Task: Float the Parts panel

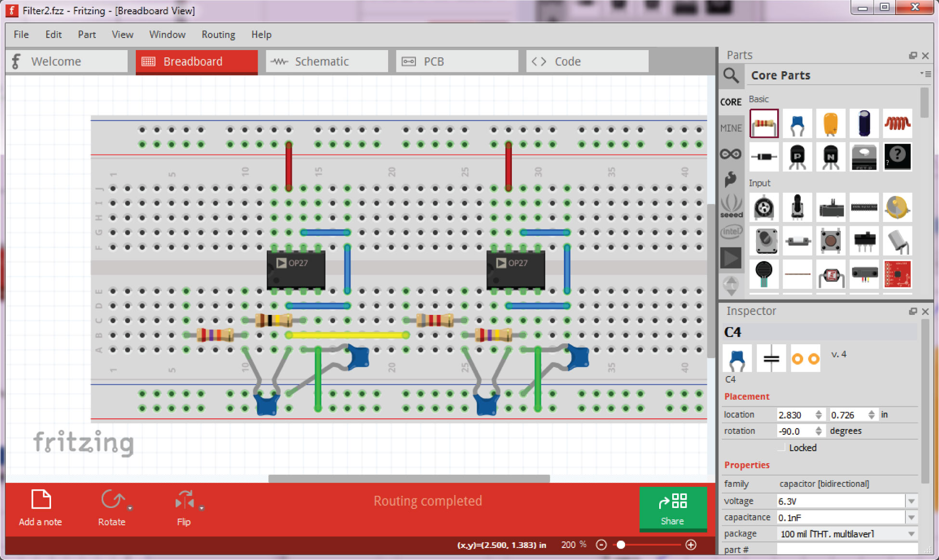Action: point(913,56)
